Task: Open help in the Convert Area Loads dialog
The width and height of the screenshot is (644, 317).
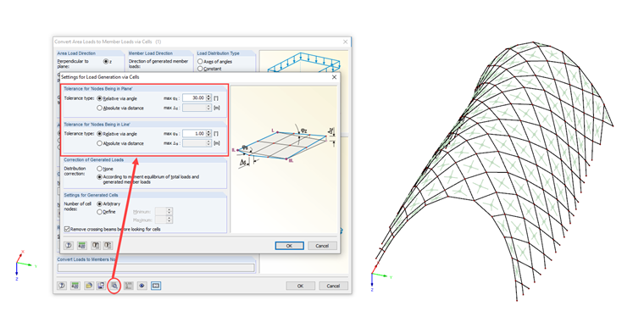Action: (x=62, y=286)
